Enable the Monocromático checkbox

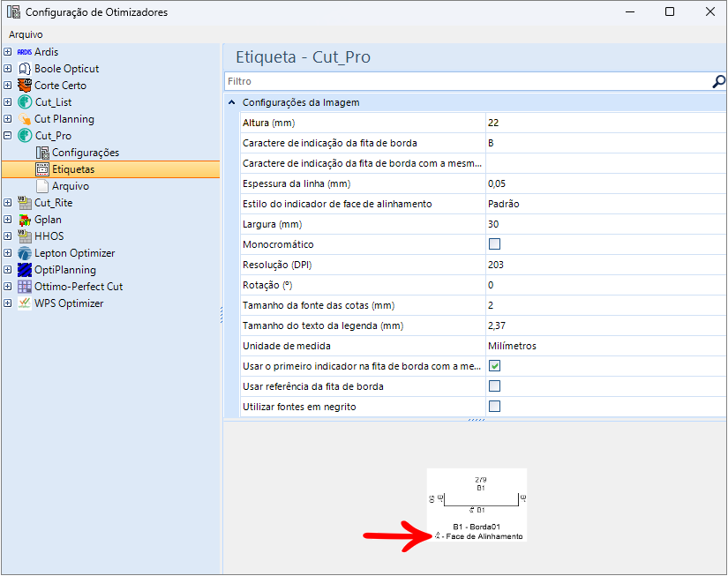click(x=494, y=244)
